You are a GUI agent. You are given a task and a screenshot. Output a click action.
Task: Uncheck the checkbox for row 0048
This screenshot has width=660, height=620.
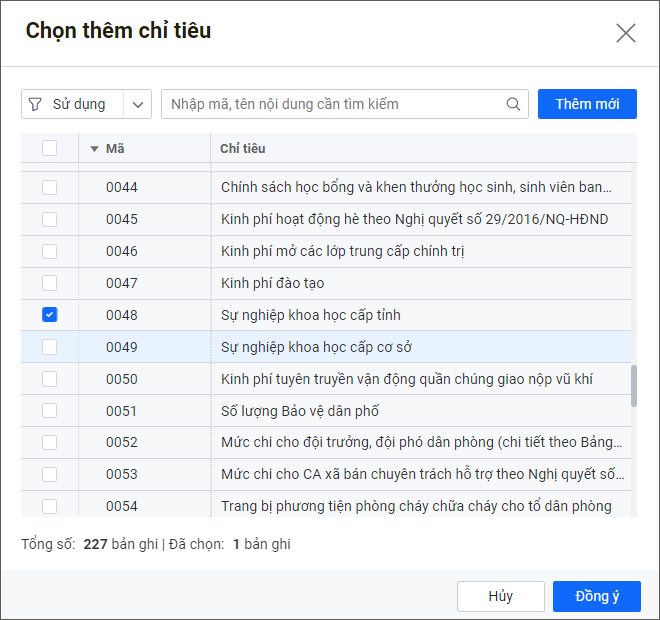[x=50, y=315]
